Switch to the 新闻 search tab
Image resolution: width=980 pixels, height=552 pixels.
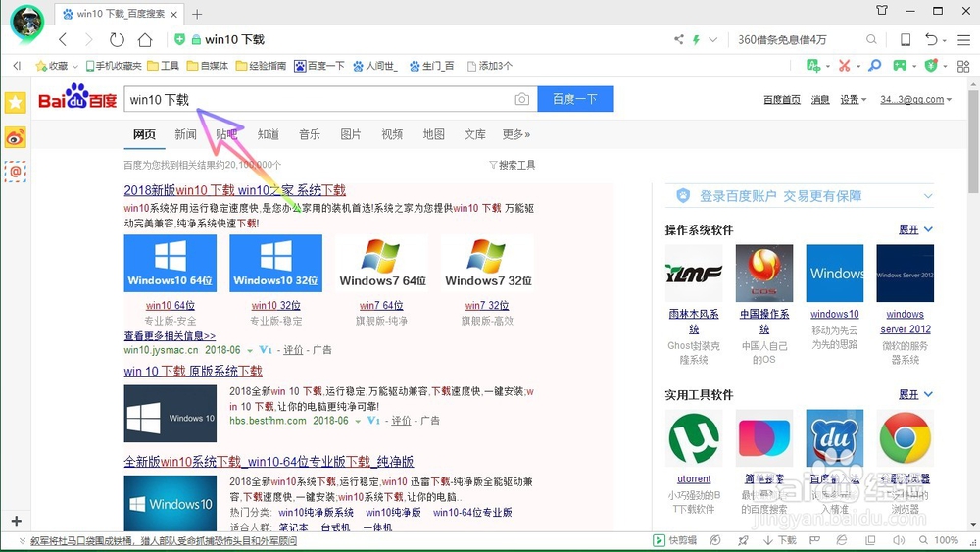coord(185,134)
